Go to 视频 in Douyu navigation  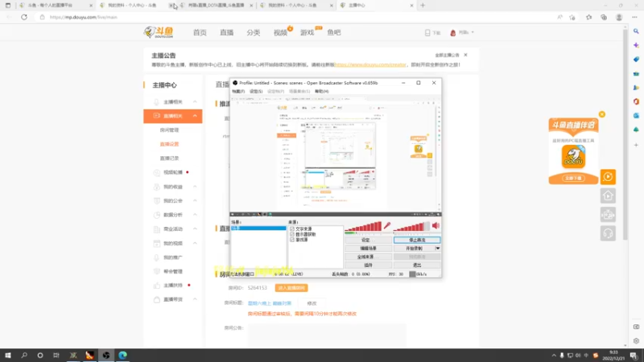coord(280,32)
